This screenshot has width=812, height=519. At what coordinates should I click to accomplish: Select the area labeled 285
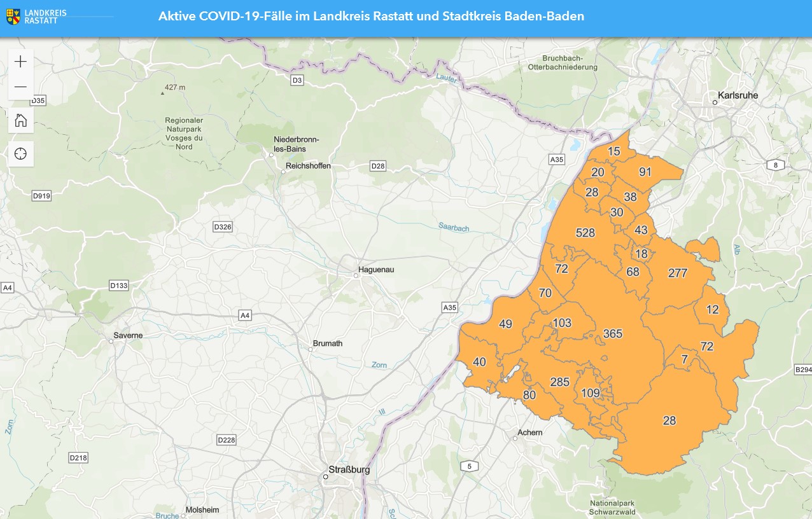pos(559,382)
